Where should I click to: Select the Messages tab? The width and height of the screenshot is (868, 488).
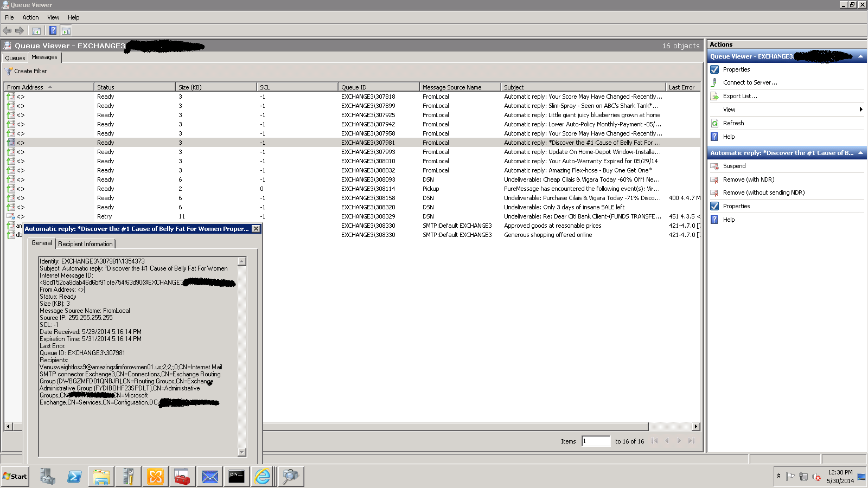[44, 57]
